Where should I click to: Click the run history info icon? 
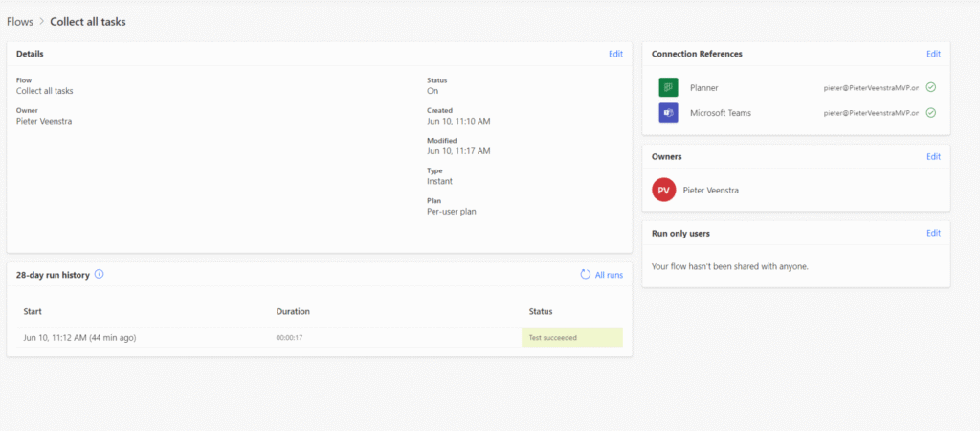[99, 274]
